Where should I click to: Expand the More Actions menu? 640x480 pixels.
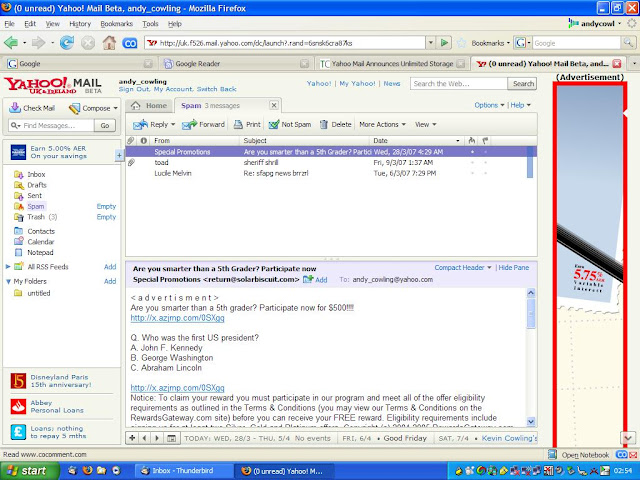tap(382, 124)
